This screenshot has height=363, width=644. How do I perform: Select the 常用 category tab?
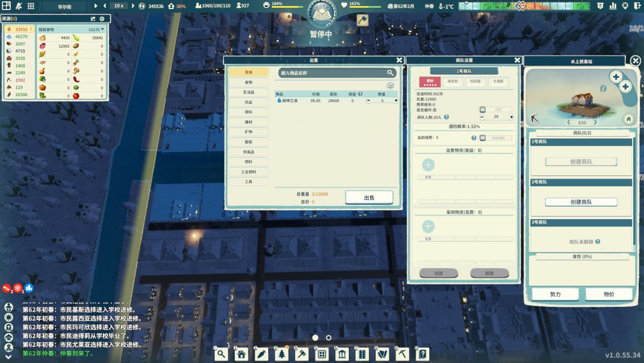coord(249,72)
